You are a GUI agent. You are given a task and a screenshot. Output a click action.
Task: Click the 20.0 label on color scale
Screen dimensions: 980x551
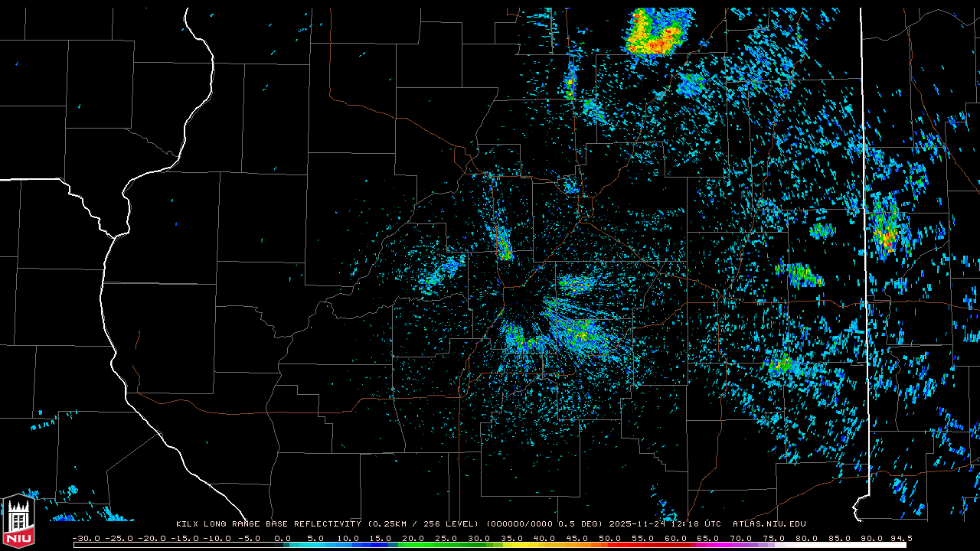[x=413, y=539]
